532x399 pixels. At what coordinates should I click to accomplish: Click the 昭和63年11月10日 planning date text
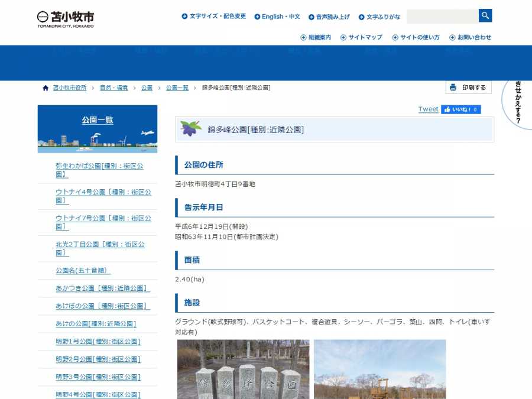click(x=226, y=236)
